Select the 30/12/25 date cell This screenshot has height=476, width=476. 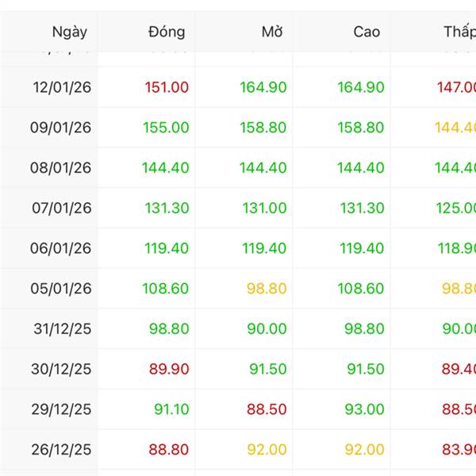pyautogui.click(x=62, y=369)
